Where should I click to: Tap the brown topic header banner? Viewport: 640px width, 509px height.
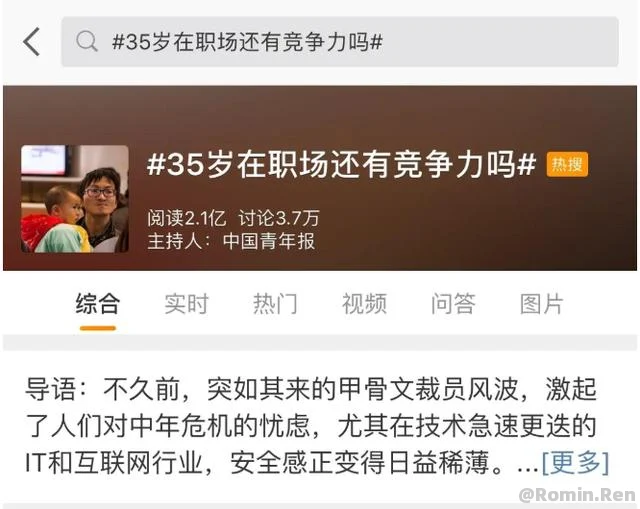(x=320, y=178)
